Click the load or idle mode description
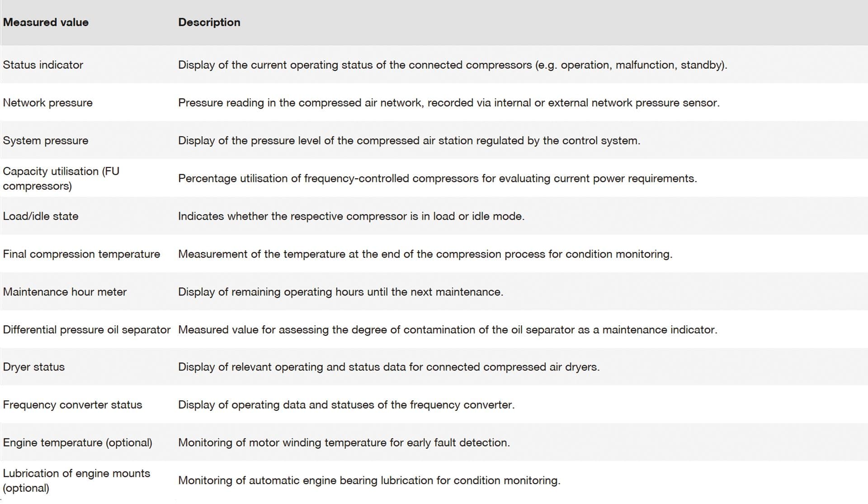The width and height of the screenshot is (868, 504). coord(351,216)
